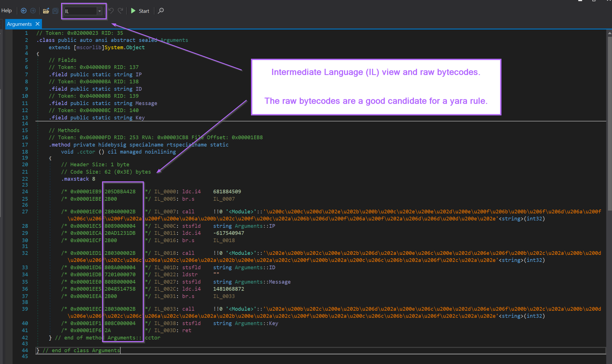
Task: Undo the last action
Action: pos(111,11)
